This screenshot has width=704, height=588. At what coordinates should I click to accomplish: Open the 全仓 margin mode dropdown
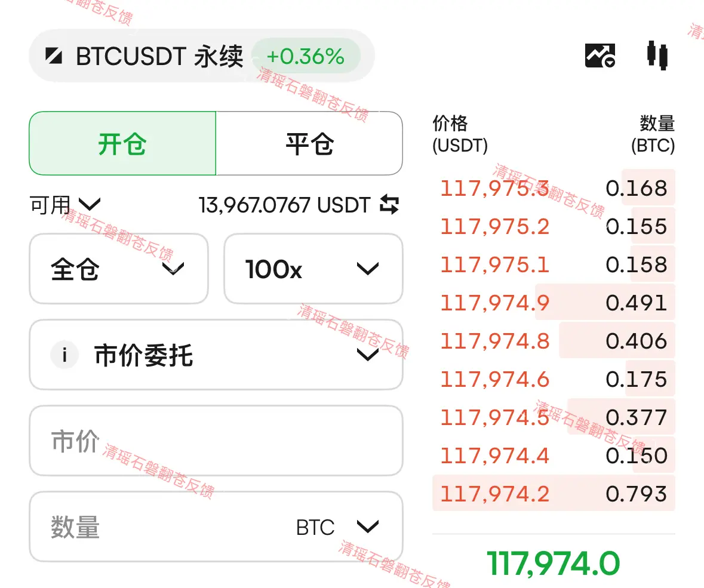click(119, 269)
